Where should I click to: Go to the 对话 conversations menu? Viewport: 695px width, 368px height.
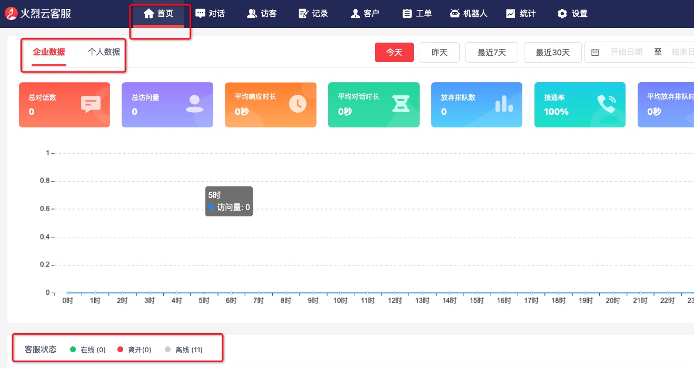(210, 14)
